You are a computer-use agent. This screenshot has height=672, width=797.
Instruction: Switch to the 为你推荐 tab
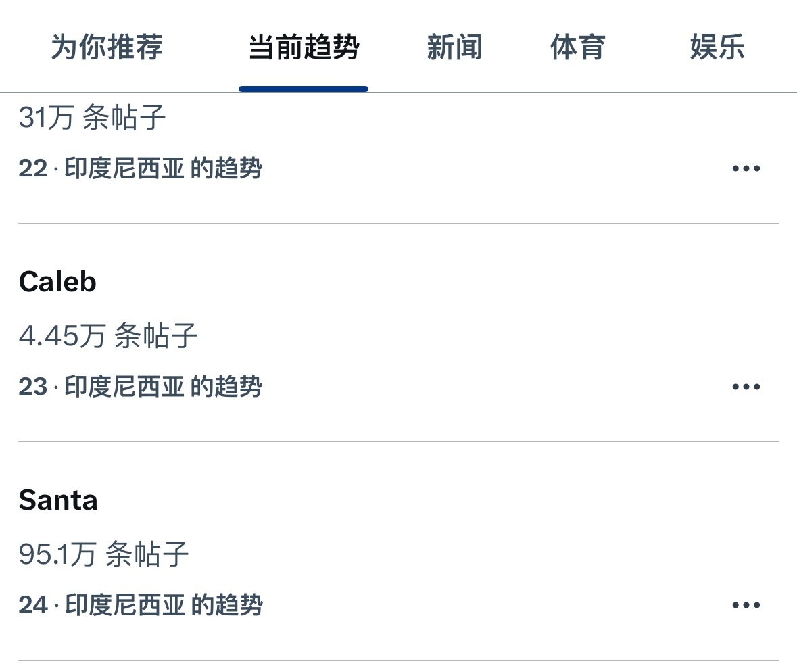pos(107,48)
